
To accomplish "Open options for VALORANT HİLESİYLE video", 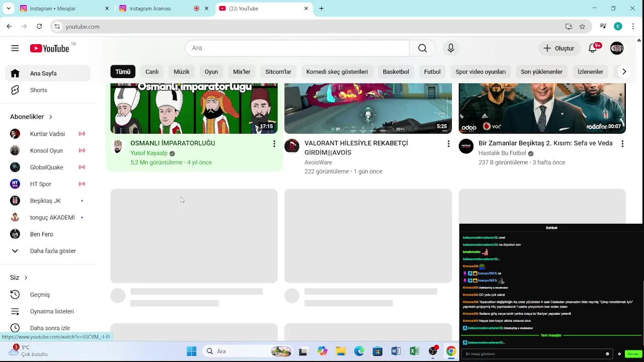I will click(x=448, y=144).
